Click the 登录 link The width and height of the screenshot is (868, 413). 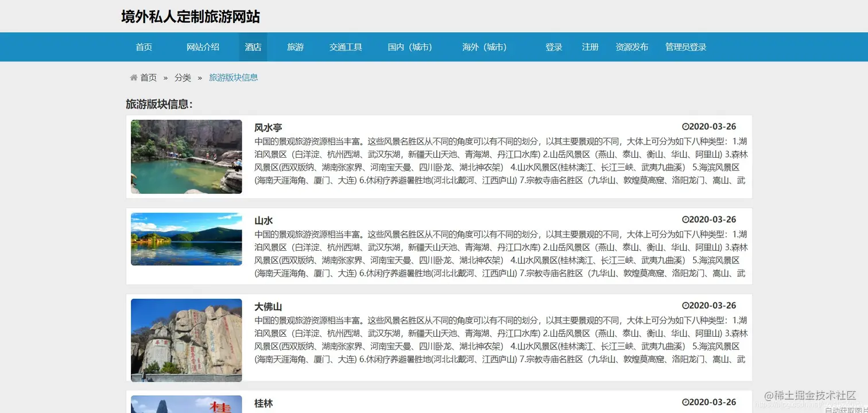click(553, 47)
